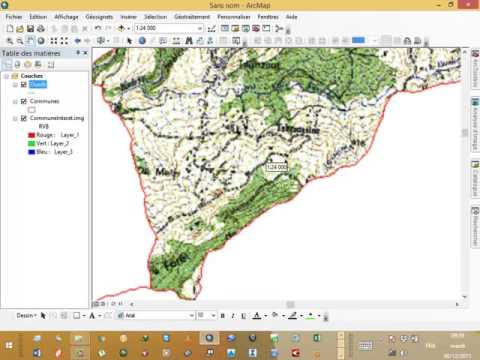
Task: Choose the Select Elements arrow tool
Action: tap(129, 41)
